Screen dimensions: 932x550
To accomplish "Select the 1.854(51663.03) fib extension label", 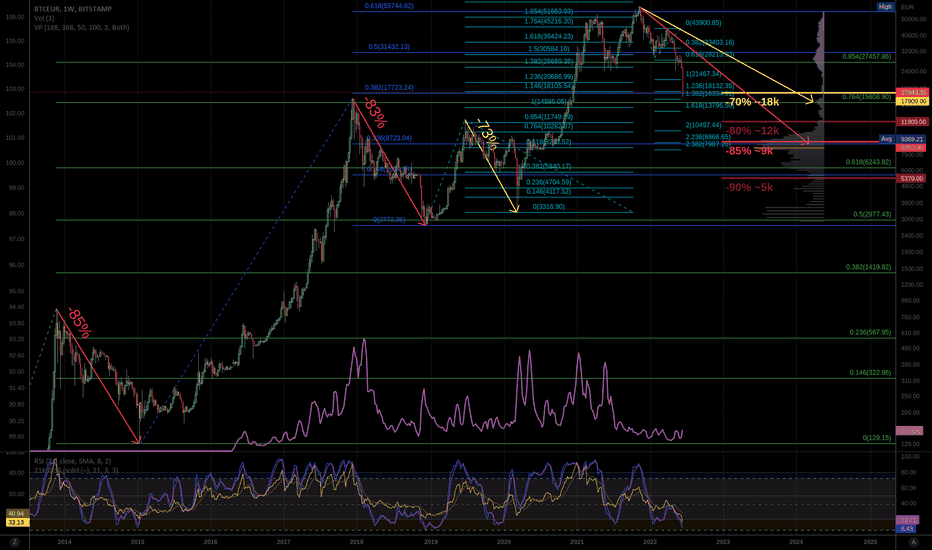I will (x=549, y=11).
